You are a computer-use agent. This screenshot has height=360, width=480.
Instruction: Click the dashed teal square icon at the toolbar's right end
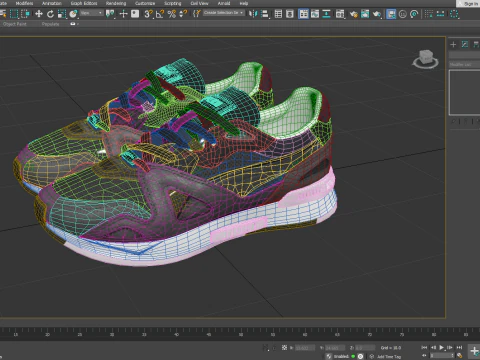pos(454,14)
